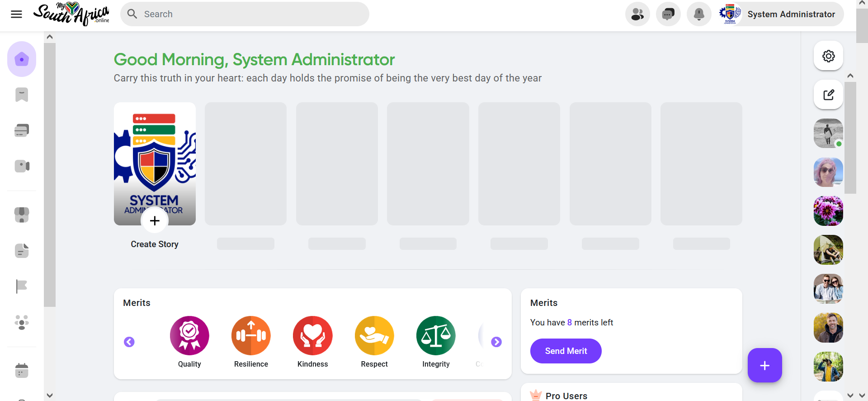
Task: Click the Search input field
Action: pos(245,14)
